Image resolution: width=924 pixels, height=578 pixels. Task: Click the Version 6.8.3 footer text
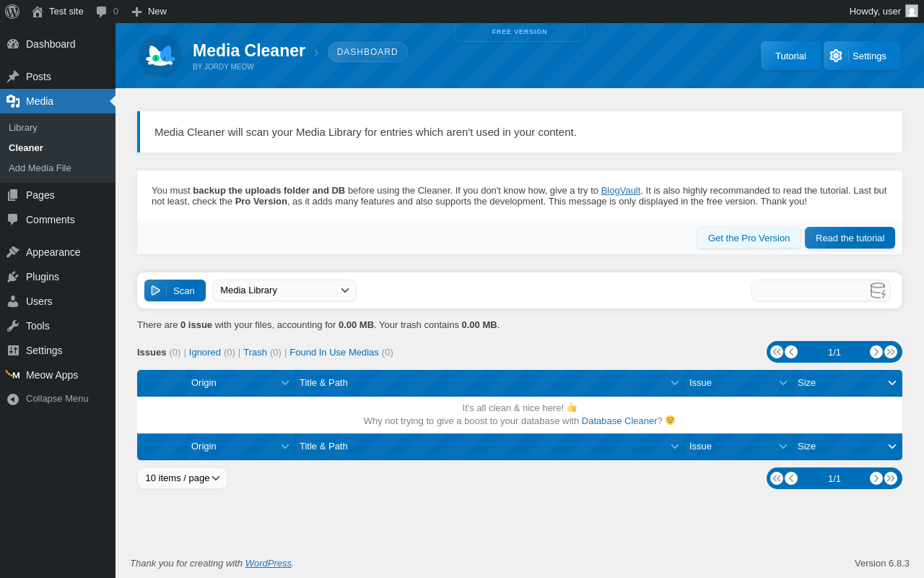[x=882, y=564]
